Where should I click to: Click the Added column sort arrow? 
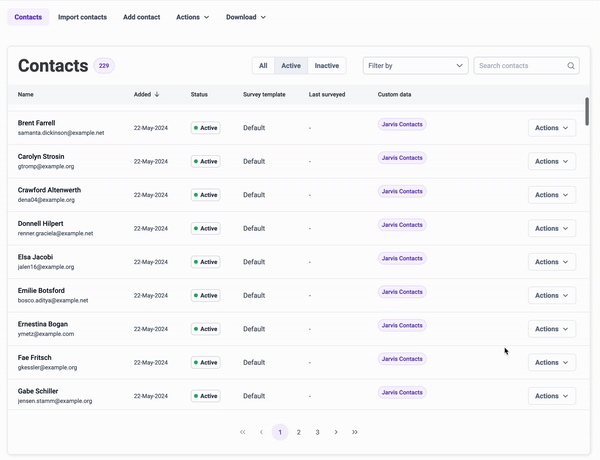click(157, 95)
